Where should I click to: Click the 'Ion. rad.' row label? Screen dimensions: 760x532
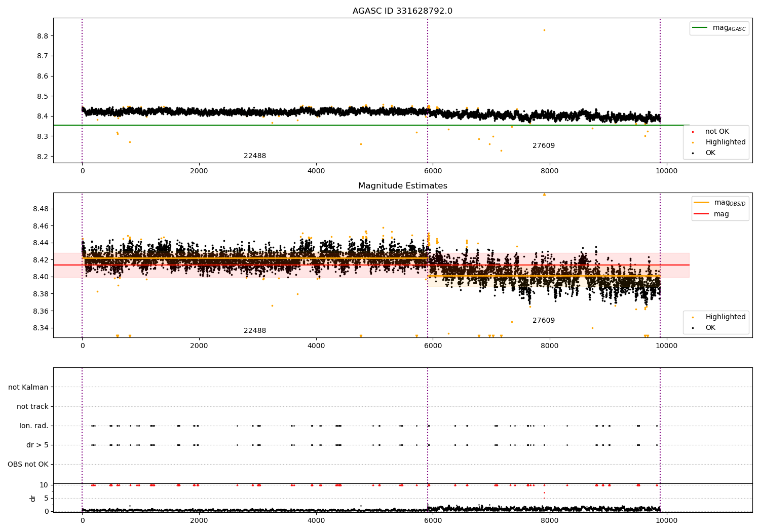coord(34,426)
